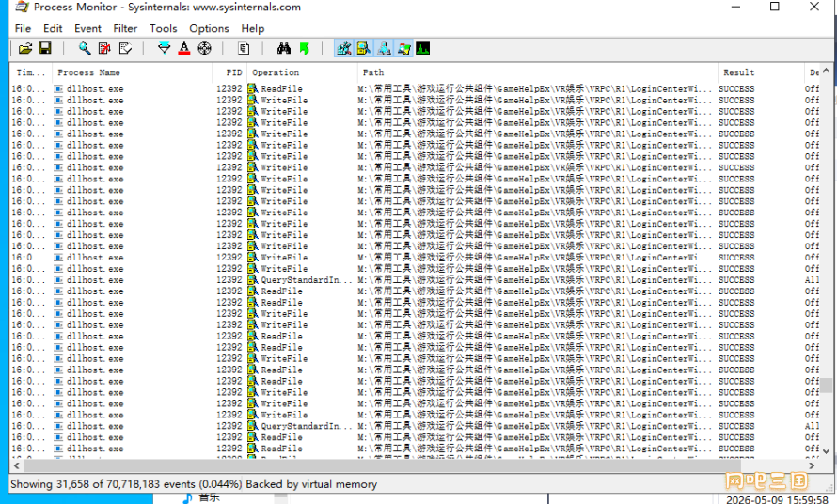Click the vertical scrollbar thumb
This screenshot has width=837, height=504.
point(827,385)
